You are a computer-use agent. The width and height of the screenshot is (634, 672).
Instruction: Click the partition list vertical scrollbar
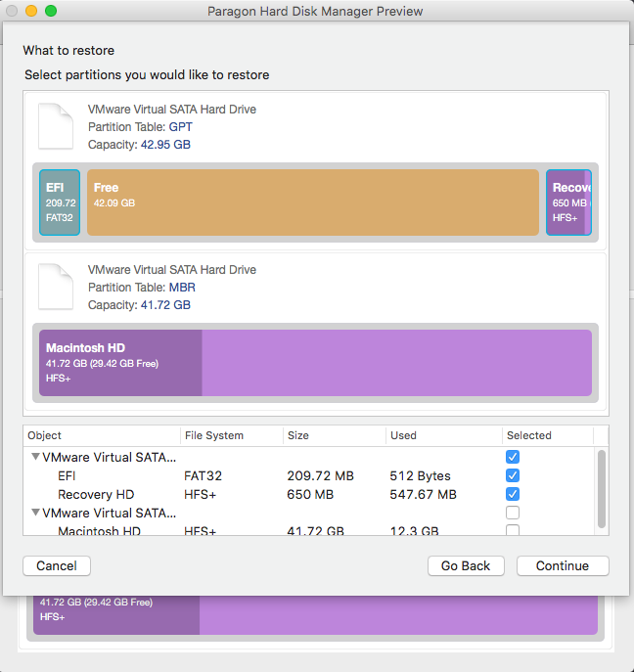click(602, 489)
